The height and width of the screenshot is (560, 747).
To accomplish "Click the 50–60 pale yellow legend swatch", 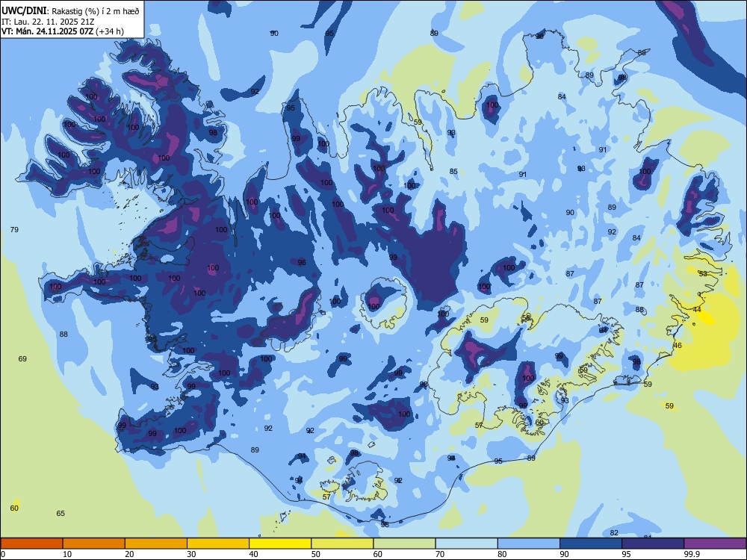I will (342, 544).
